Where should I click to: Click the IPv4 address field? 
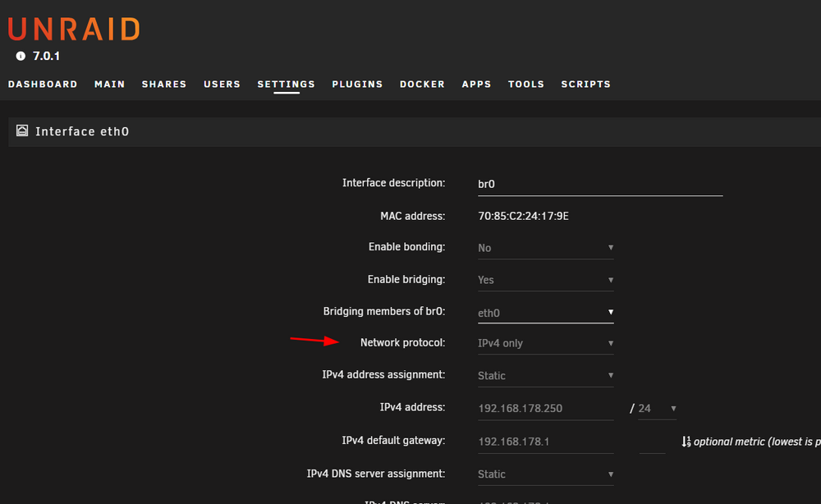click(x=546, y=409)
